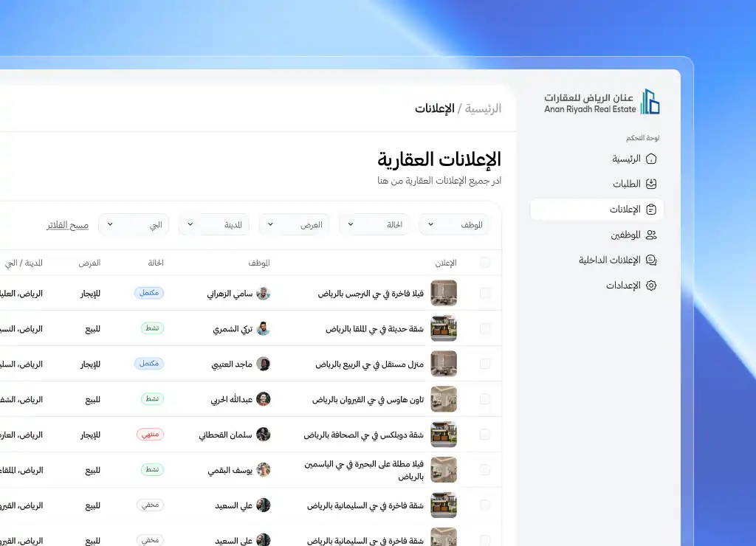Image resolution: width=756 pixels, height=546 pixels.
Task: Open thumbnail of شقة حديثة في حي الملقا
Action: (444, 328)
